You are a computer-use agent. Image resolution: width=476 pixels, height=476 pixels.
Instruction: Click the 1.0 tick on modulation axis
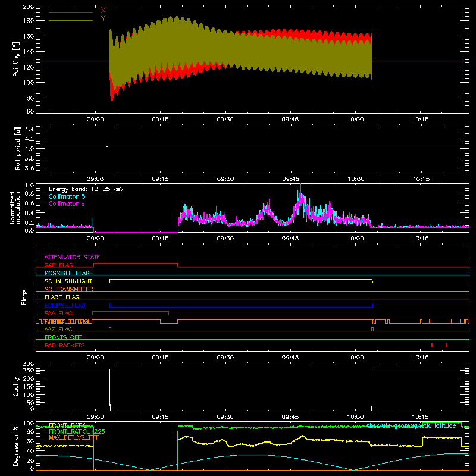pyautogui.click(x=29, y=186)
